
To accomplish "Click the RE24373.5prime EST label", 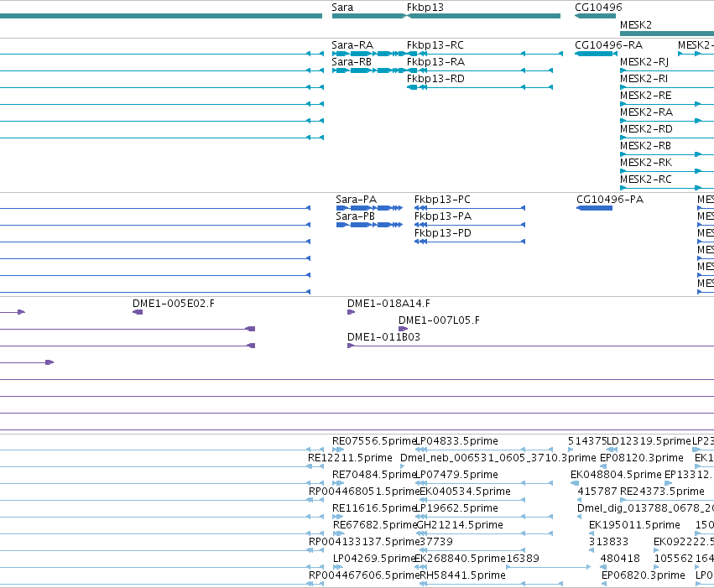I will (662, 492).
